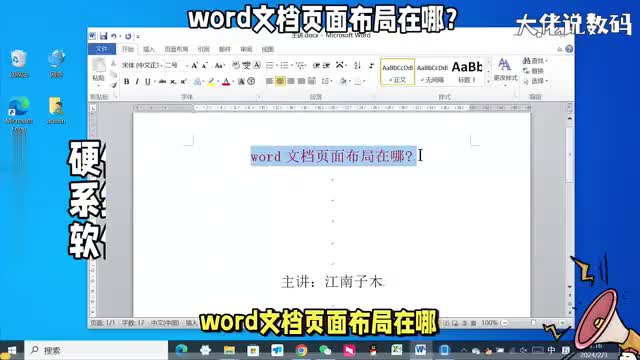Screen dimensions: 640x360
Task: Toggle center alignment button
Action: click(280, 82)
